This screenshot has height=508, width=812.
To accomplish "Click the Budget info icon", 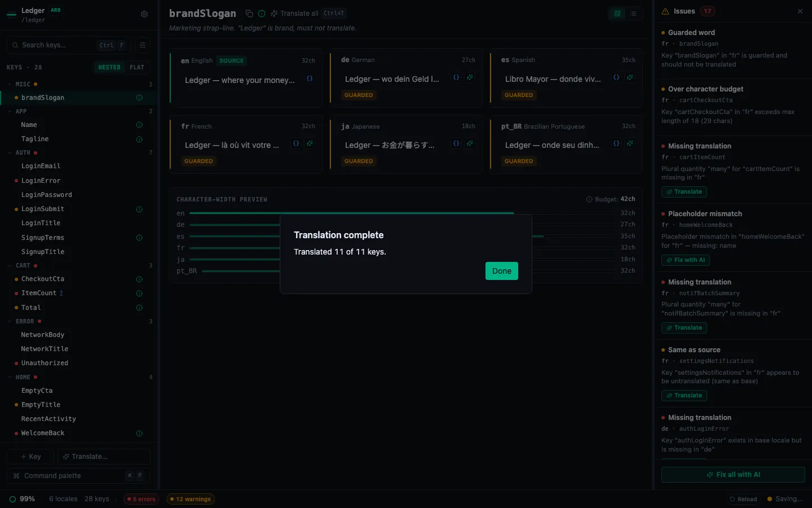I will [x=589, y=199].
